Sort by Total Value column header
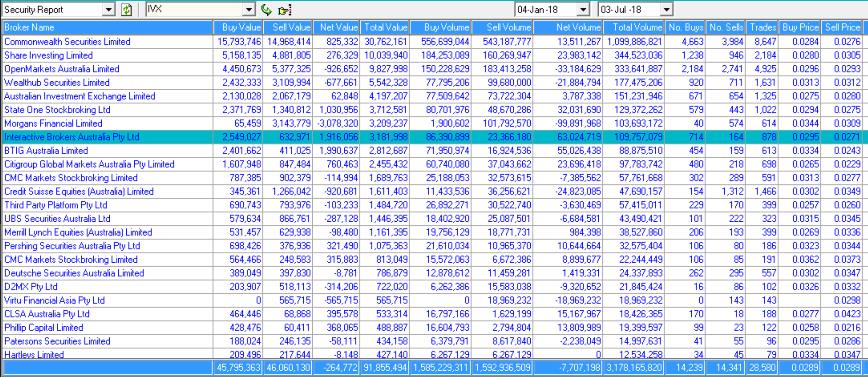This screenshot has height=377, width=868. click(x=384, y=27)
